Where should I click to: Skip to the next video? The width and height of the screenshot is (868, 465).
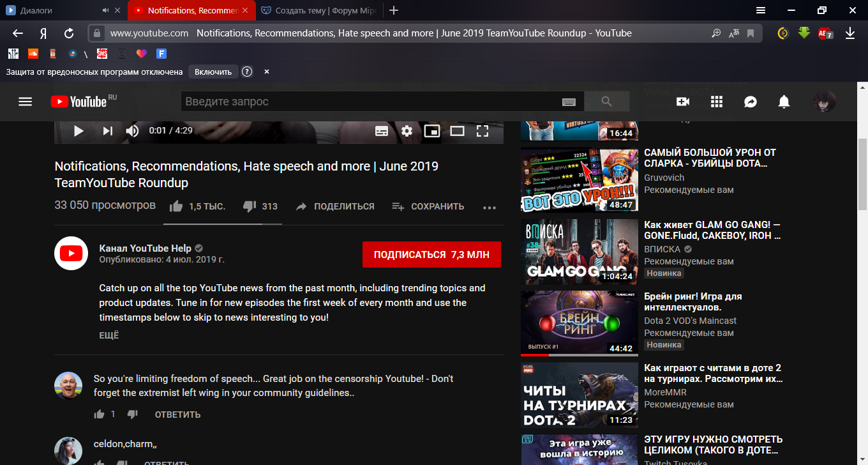coord(107,131)
